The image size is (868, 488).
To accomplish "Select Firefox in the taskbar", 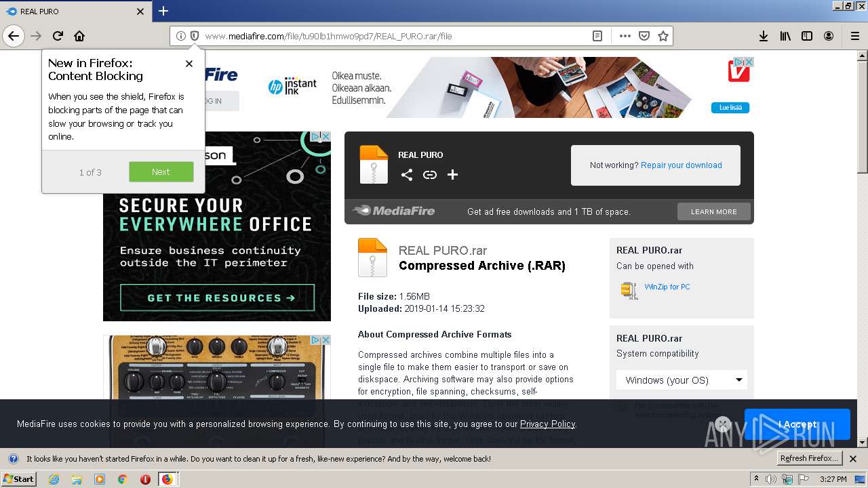I will [167, 479].
